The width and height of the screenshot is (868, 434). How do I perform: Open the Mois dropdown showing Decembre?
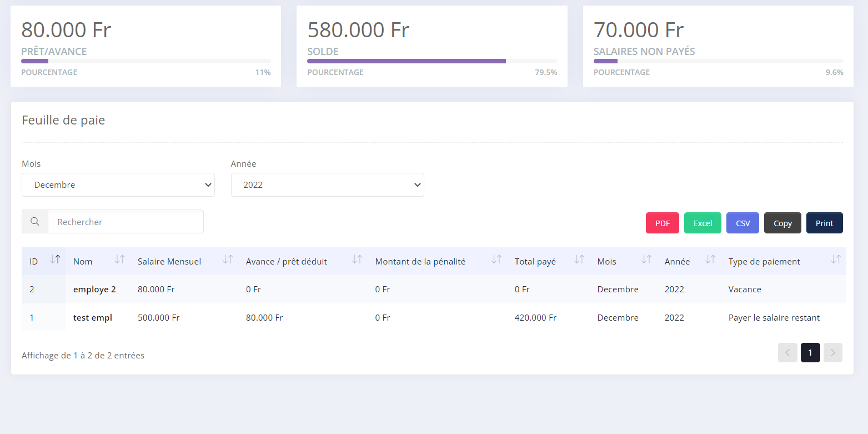tap(118, 185)
